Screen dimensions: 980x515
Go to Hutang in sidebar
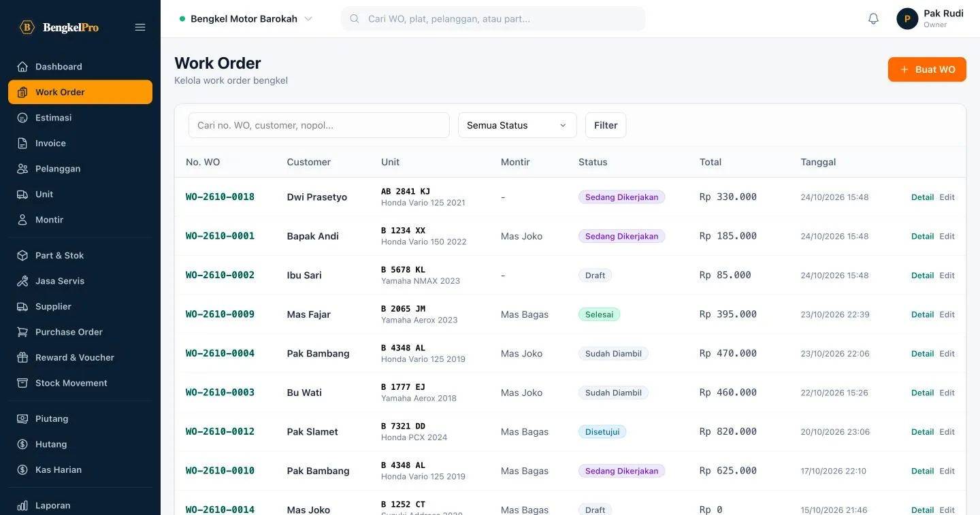80,444
